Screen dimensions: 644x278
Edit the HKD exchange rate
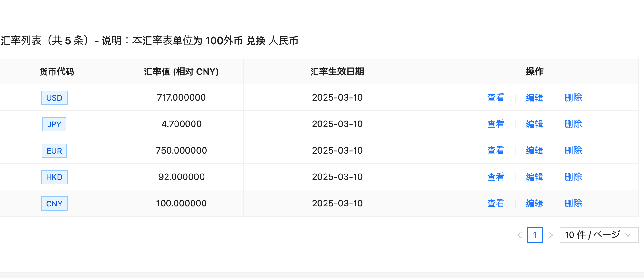tap(535, 177)
